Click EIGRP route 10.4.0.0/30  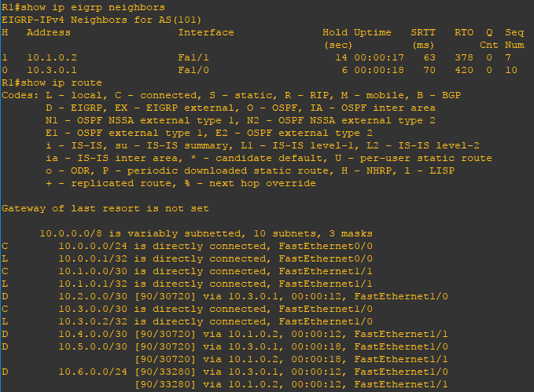point(225,335)
